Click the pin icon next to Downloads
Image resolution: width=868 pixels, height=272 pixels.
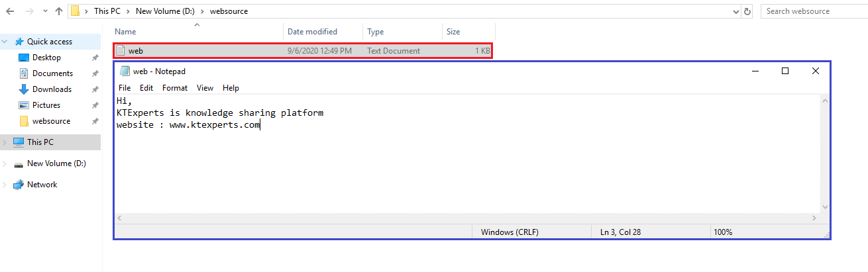95,89
